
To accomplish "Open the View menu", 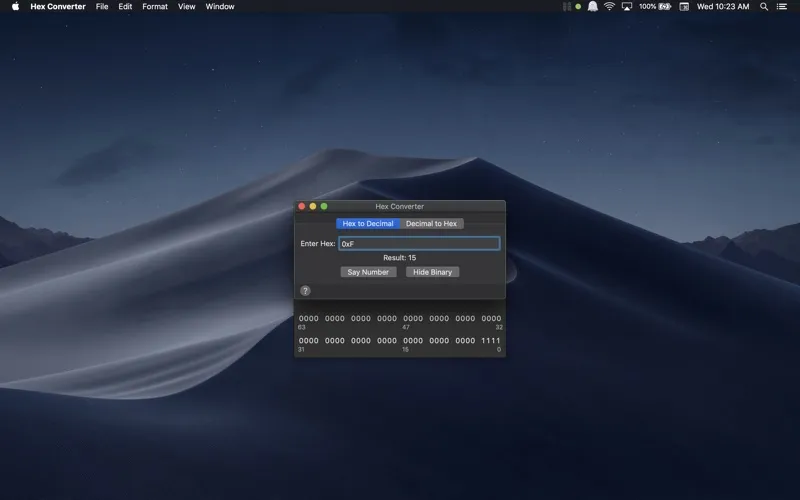I will (x=187, y=7).
